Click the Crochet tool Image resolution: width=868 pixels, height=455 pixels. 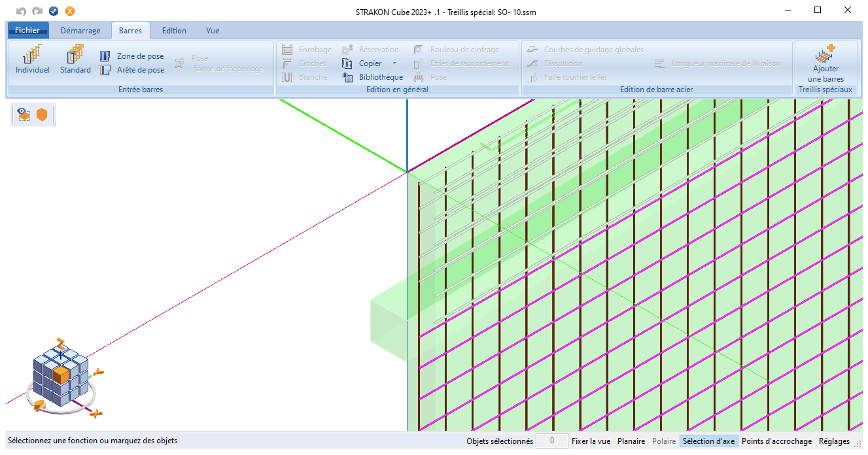coord(304,63)
